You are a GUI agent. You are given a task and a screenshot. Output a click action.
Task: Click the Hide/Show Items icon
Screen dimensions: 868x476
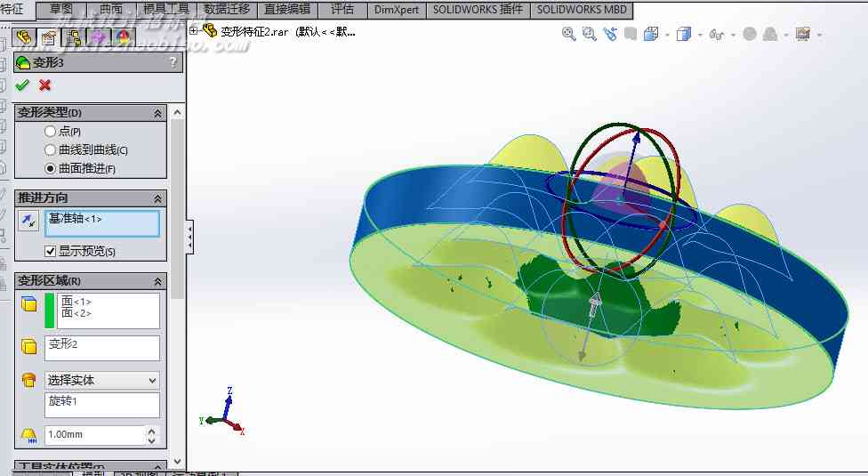coord(717,35)
